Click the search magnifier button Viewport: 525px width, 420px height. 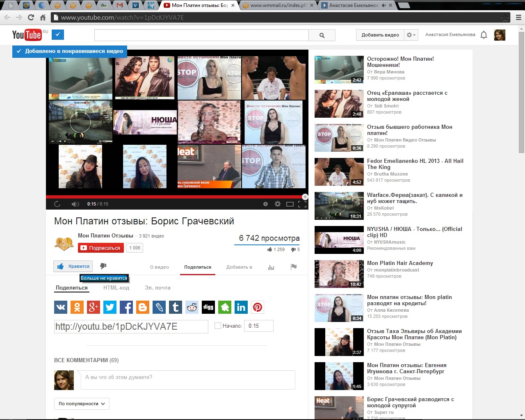322,35
